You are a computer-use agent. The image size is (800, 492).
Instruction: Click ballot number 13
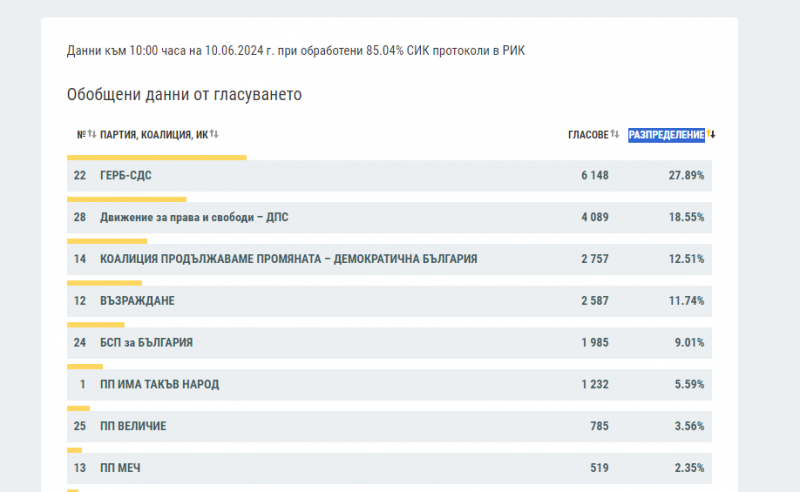coord(80,469)
